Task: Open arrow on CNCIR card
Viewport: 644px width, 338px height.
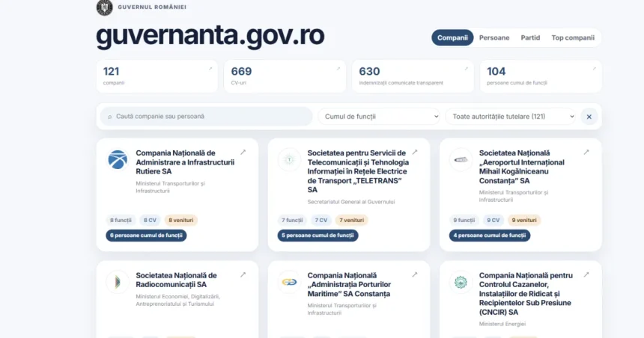Action: point(586,275)
